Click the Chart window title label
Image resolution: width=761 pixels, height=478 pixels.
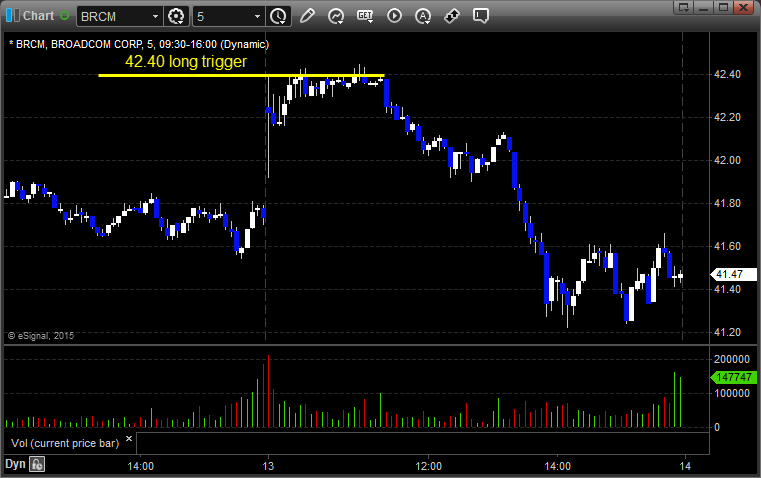(38, 16)
